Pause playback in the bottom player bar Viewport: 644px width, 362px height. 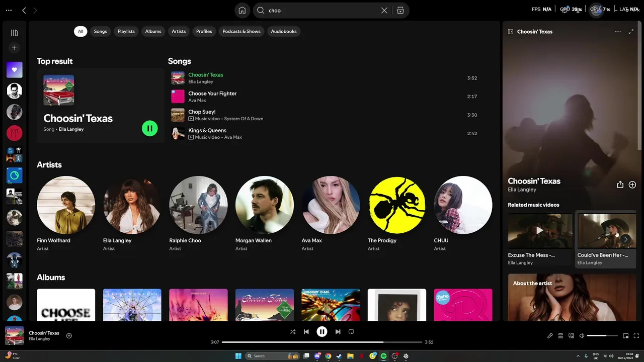(322, 332)
